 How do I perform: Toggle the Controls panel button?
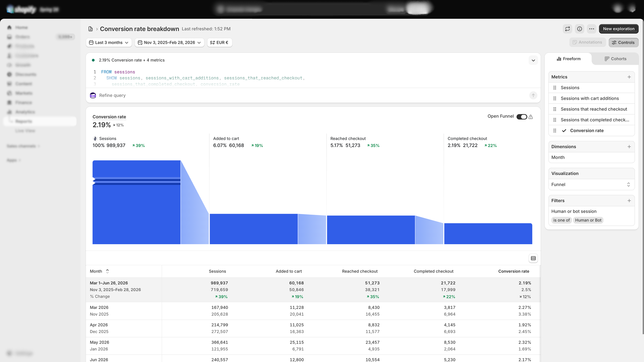(x=623, y=42)
